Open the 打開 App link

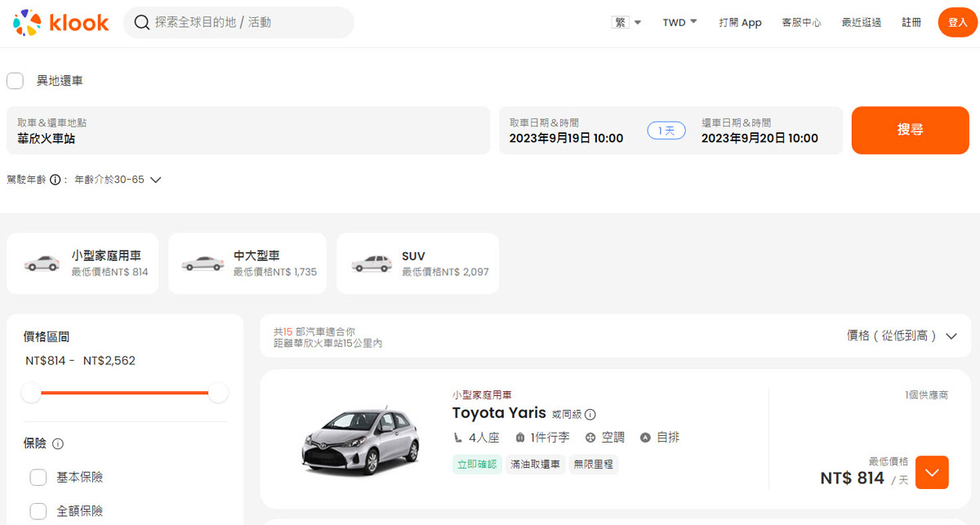[740, 23]
